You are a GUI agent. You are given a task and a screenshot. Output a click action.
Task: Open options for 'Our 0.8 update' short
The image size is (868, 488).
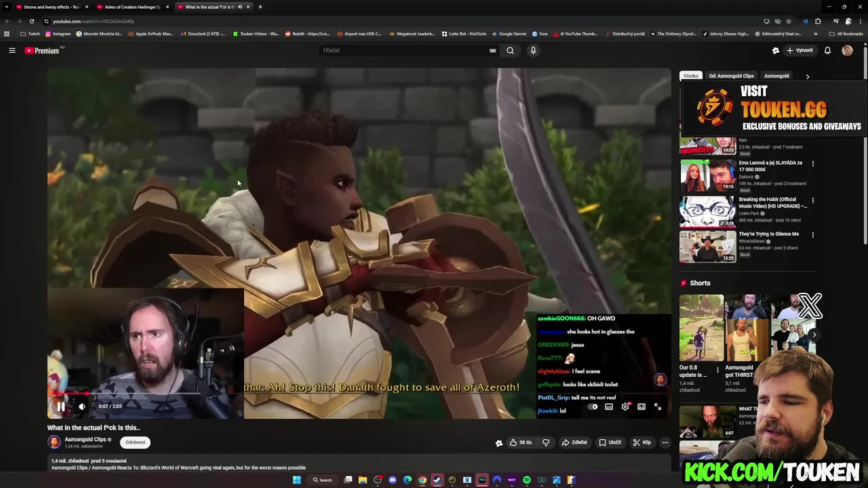tap(717, 370)
